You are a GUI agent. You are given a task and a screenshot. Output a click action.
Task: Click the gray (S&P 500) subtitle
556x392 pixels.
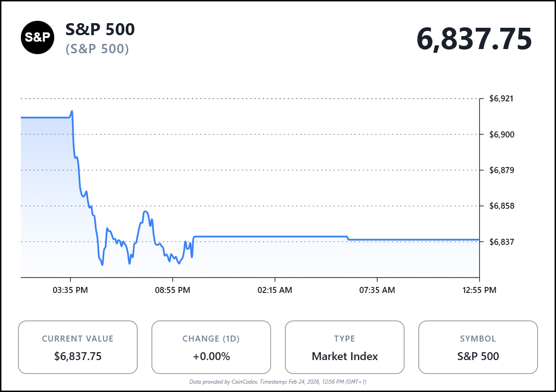coord(97,49)
